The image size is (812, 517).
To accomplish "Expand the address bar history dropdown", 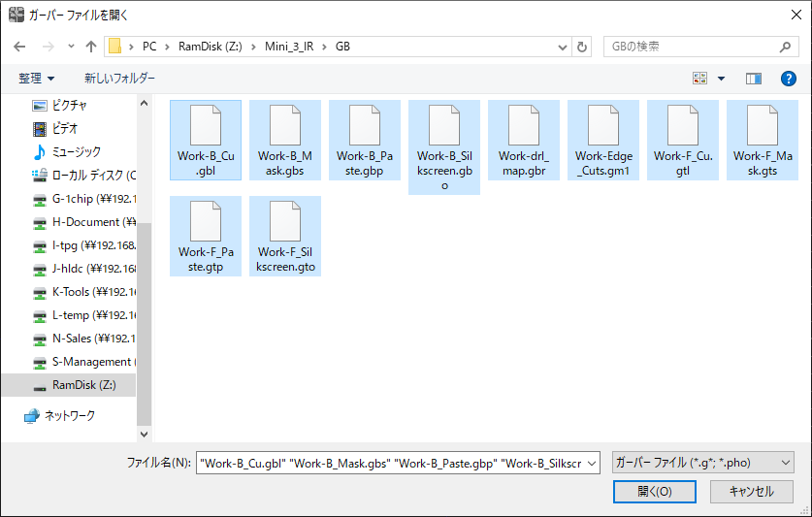I will 563,48.
